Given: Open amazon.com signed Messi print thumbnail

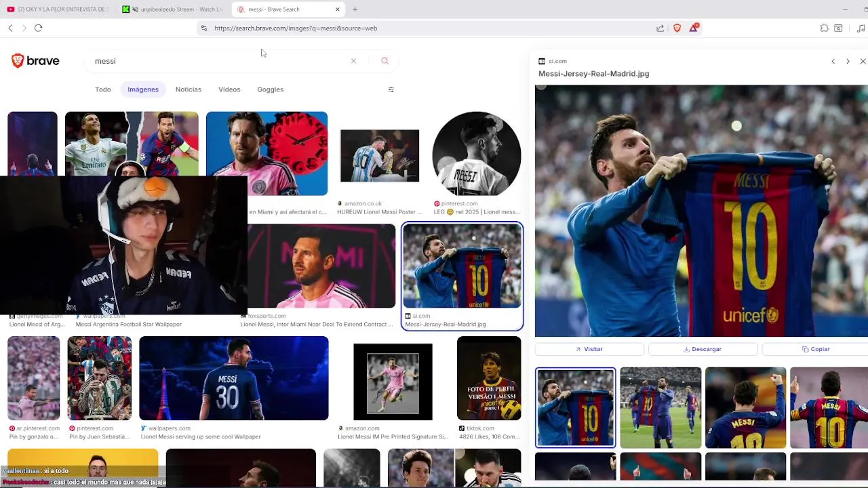Looking at the screenshot, I should tap(393, 382).
